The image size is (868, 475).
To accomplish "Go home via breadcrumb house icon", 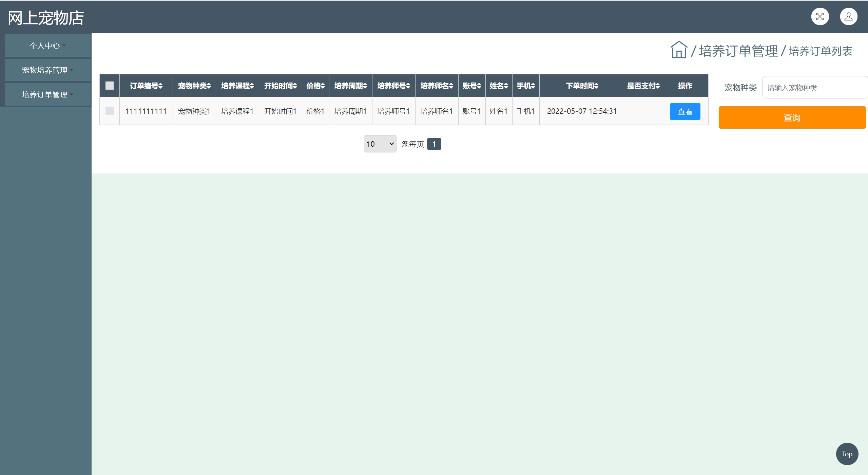I will tap(678, 50).
